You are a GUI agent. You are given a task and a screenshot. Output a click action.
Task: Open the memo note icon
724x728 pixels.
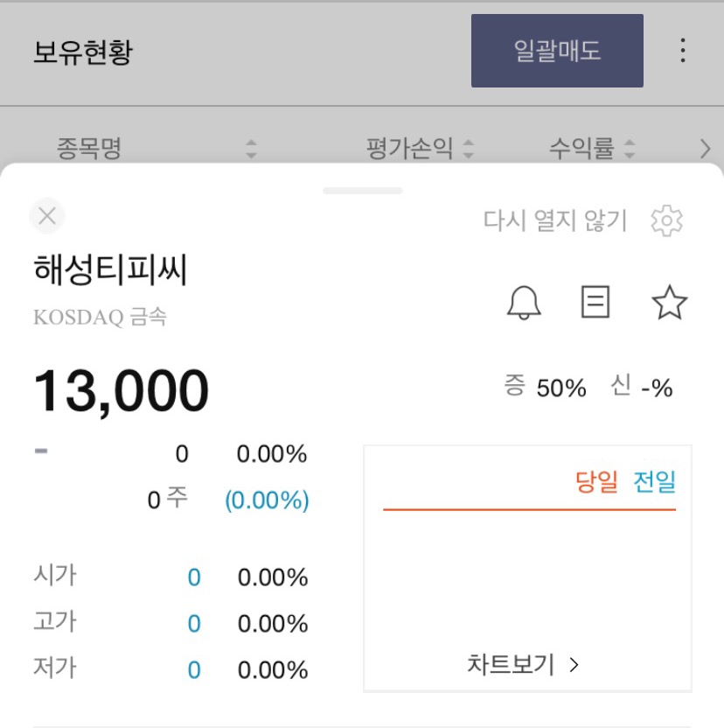click(595, 301)
